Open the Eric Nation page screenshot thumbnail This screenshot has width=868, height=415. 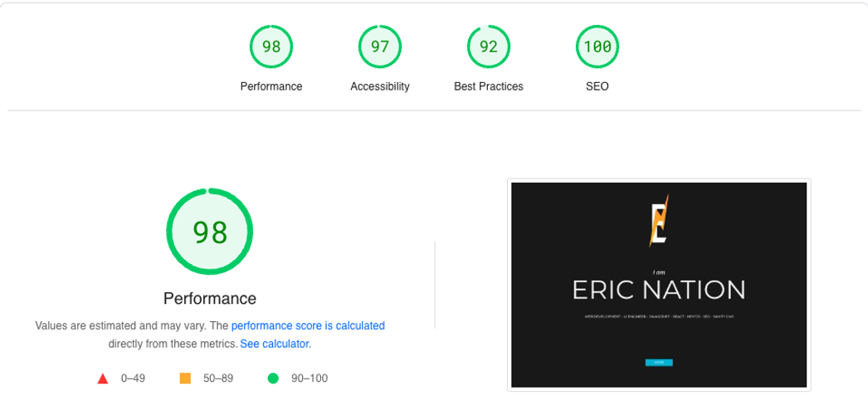[659, 285]
